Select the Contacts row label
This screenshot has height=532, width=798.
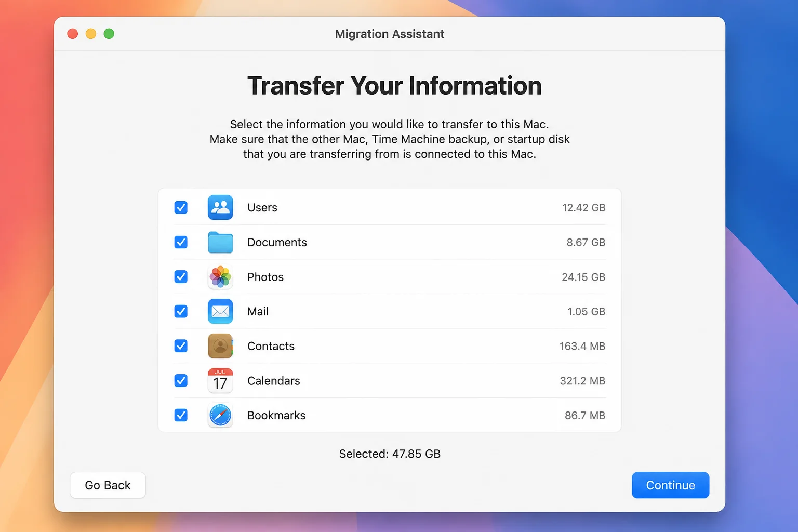pos(271,346)
